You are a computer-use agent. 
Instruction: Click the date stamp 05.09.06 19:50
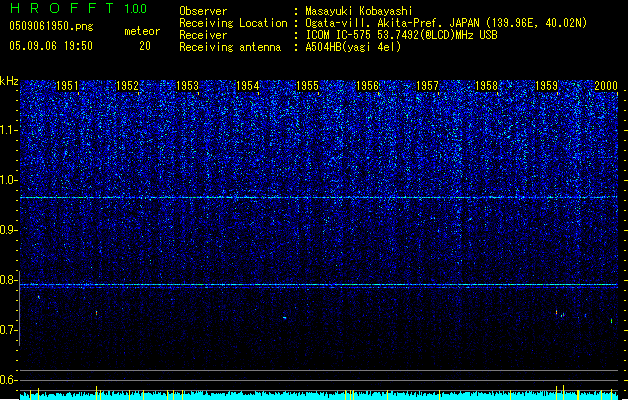point(51,46)
